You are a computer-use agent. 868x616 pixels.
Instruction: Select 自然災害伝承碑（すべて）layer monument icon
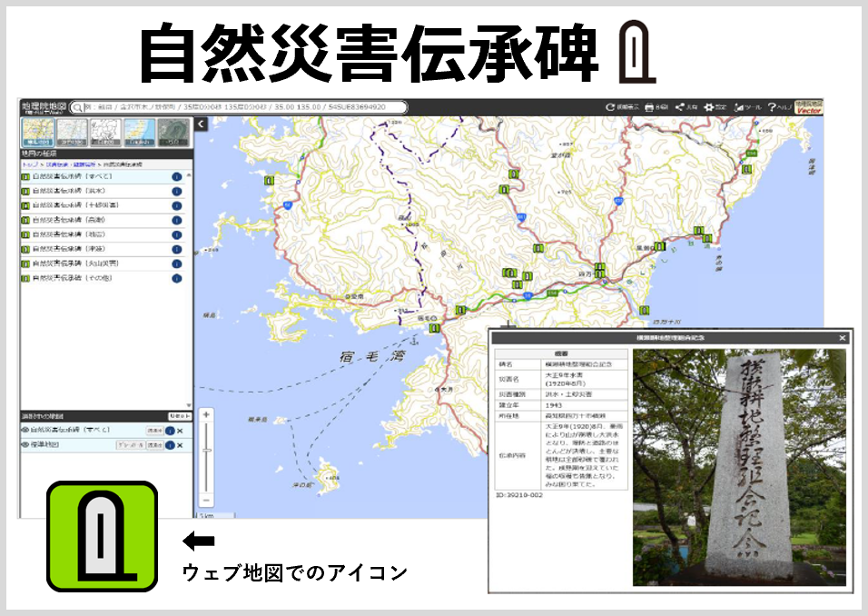pyautogui.click(x=25, y=176)
